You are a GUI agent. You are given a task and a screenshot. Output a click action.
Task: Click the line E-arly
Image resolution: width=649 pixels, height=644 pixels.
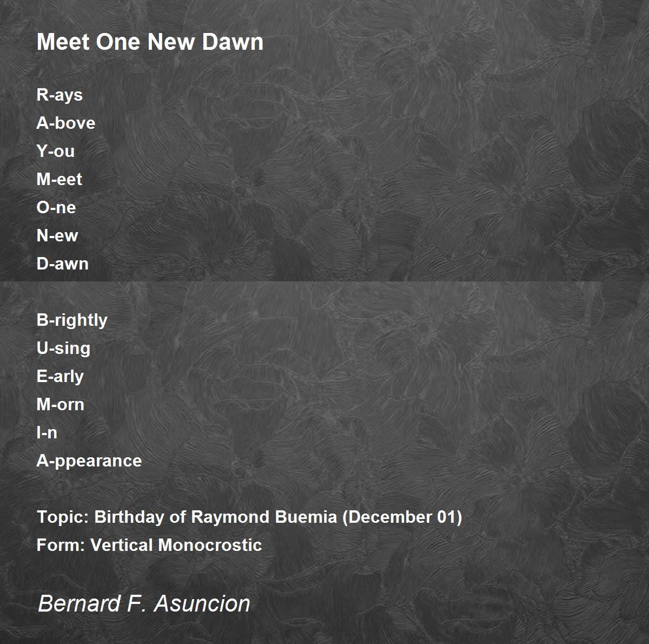click(60, 377)
